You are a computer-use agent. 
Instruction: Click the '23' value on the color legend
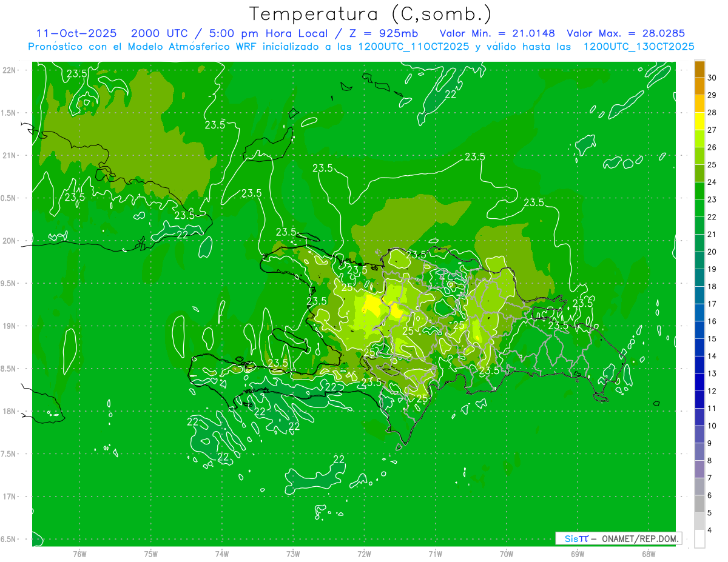[712, 199]
